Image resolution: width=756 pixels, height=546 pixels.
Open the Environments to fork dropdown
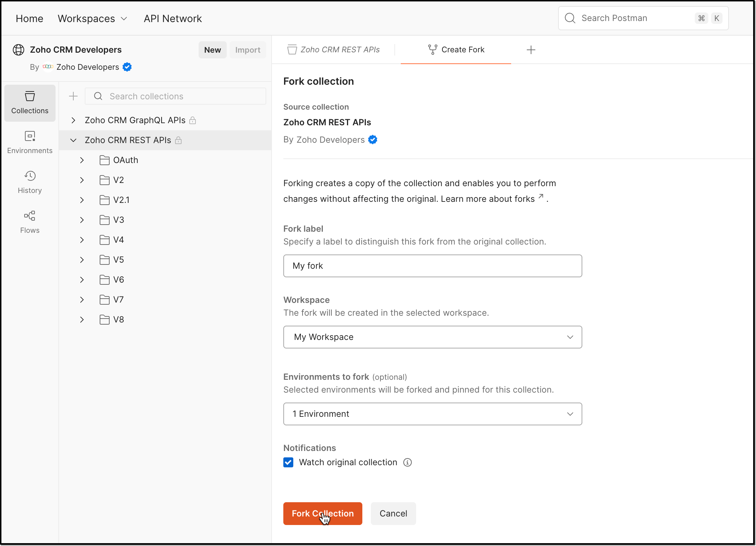pyautogui.click(x=432, y=414)
